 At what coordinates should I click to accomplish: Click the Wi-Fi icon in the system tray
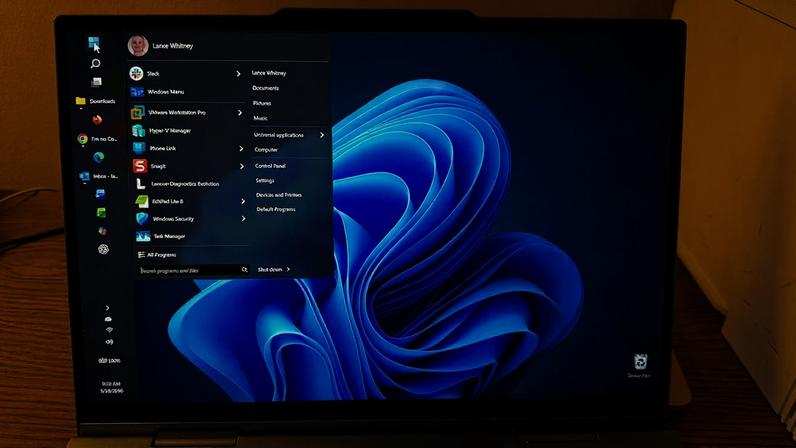pos(109,330)
